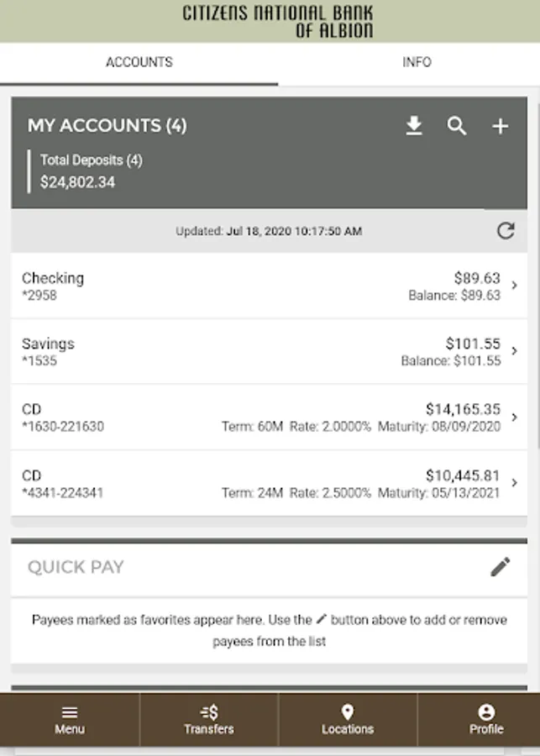Tap the Transfers icon in bottom bar
540x756 pixels.
[209, 712]
